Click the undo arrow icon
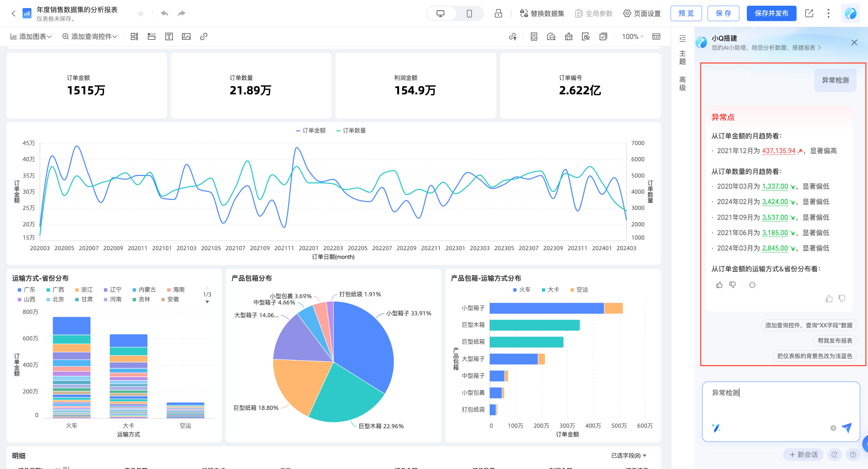This screenshot has width=868, height=469. pyautogui.click(x=164, y=14)
